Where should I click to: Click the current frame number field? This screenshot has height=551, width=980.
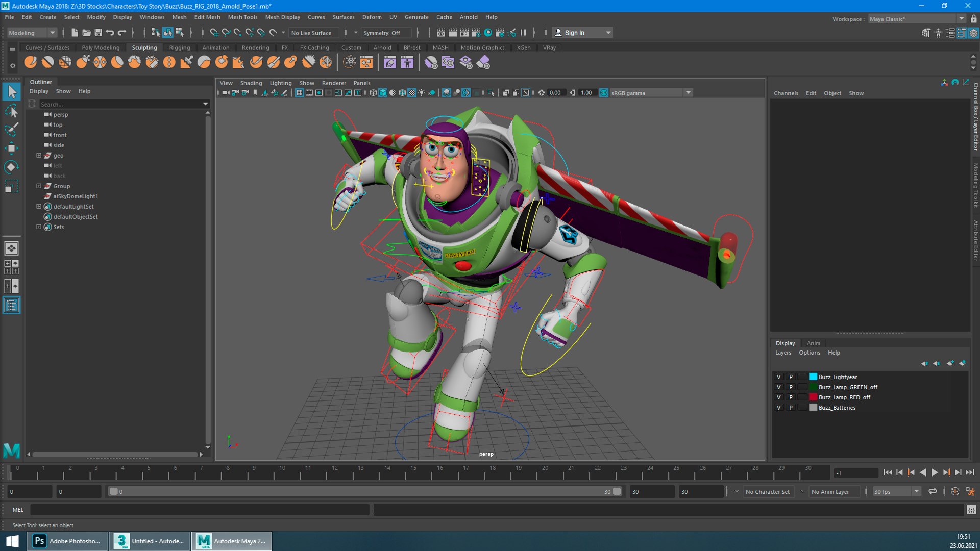click(856, 473)
